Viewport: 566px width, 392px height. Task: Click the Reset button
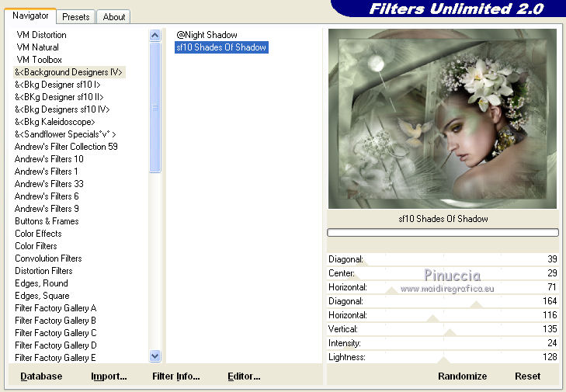coord(527,376)
